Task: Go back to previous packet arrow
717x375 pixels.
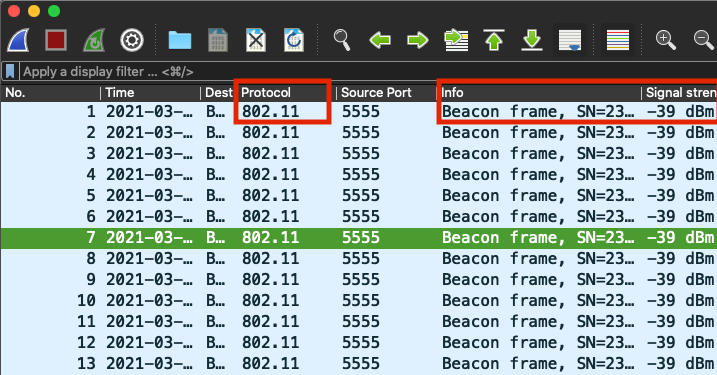Action: [x=380, y=40]
